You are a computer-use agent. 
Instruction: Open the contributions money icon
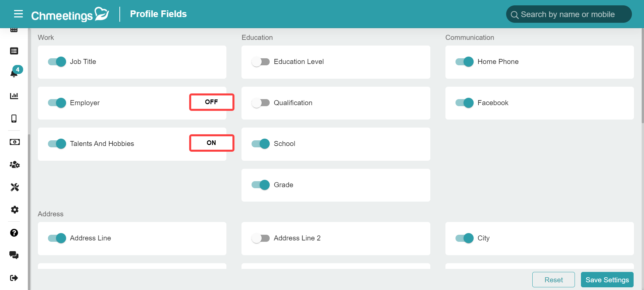(x=14, y=142)
